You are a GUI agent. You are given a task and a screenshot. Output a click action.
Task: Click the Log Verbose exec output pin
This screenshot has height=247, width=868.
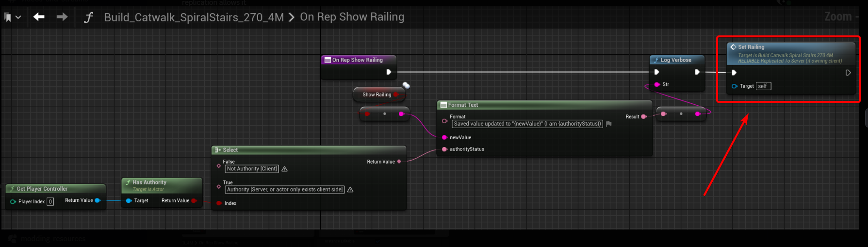(697, 72)
